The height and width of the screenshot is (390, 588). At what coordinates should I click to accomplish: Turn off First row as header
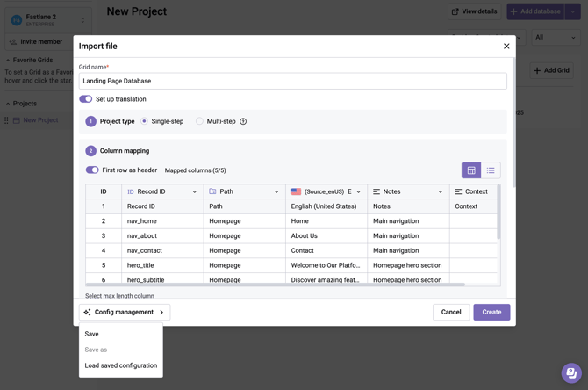pos(92,170)
